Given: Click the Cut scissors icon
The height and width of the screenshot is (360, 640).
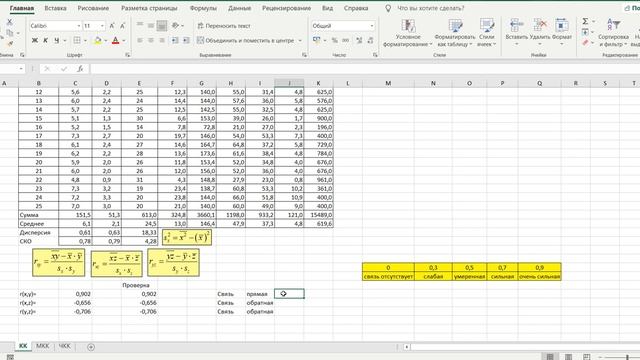Looking at the screenshot, I should coord(9,22).
